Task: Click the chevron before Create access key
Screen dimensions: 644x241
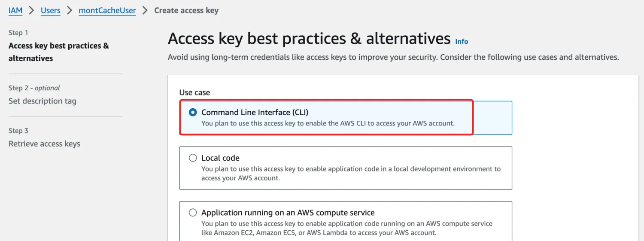Action: point(145,10)
